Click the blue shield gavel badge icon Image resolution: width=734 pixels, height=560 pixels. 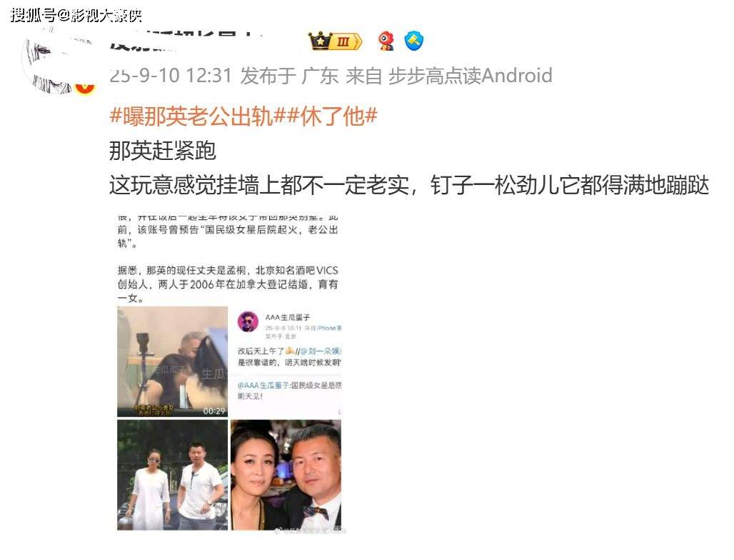point(414,41)
